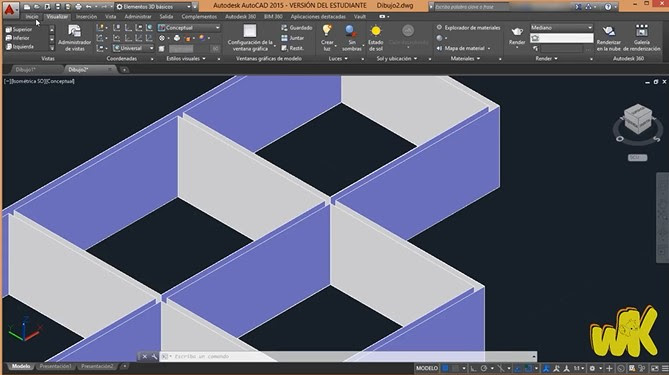Screen dimensions: 669x375
Task: Toggle snap mode in status bar
Action: 456,368
